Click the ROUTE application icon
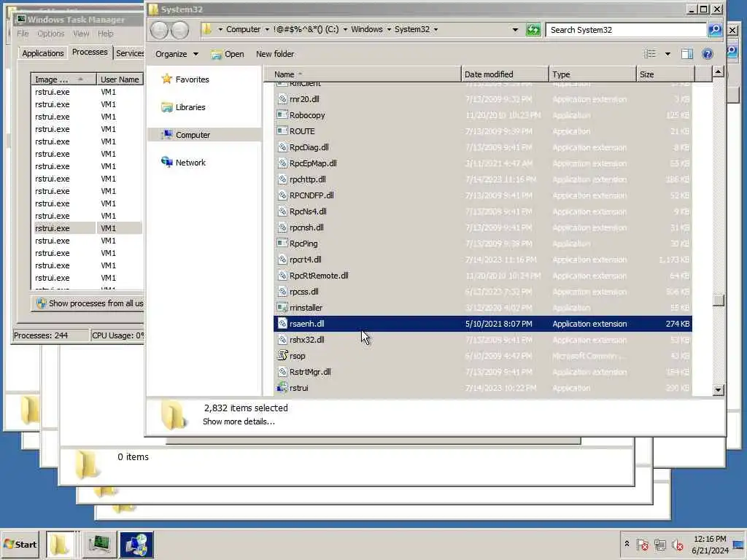The width and height of the screenshot is (747, 560). (x=282, y=131)
